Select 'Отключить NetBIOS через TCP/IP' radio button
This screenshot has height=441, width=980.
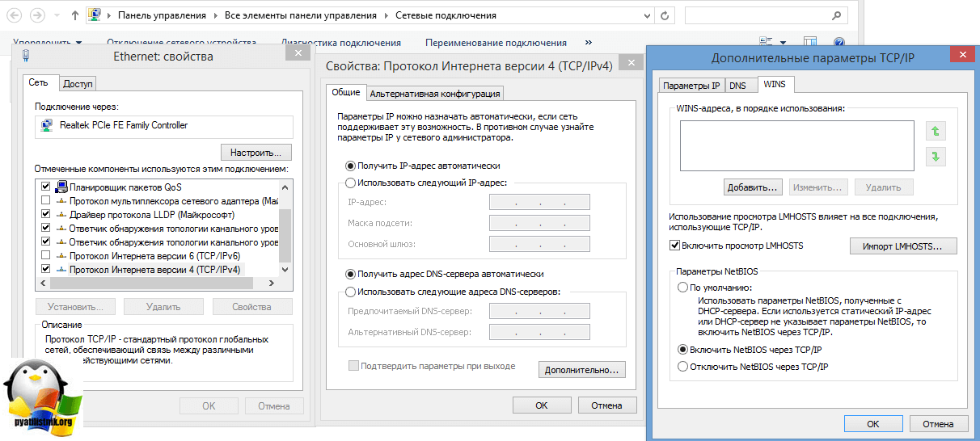pyautogui.click(x=682, y=366)
